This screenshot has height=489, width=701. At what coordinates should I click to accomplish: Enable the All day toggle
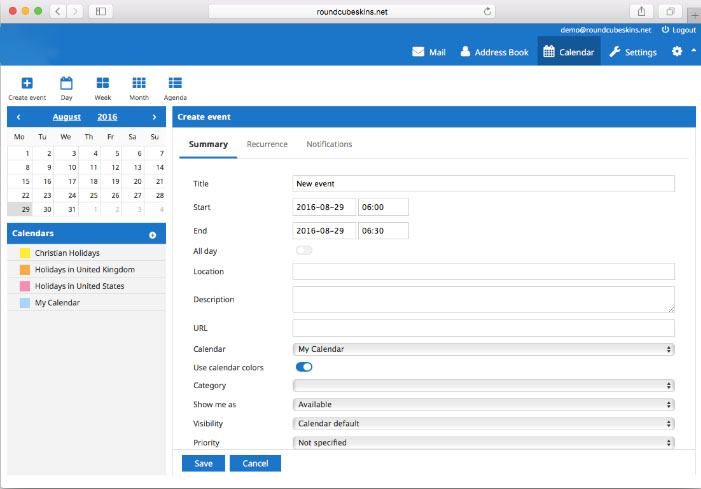pyautogui.click(x=303, y=250)
